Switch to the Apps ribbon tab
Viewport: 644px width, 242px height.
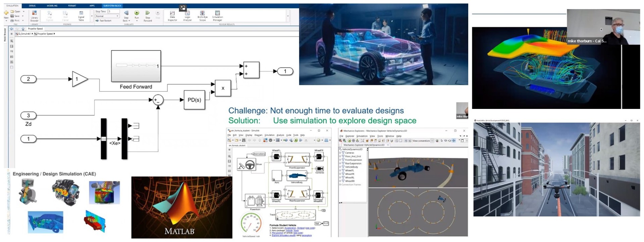92,6
